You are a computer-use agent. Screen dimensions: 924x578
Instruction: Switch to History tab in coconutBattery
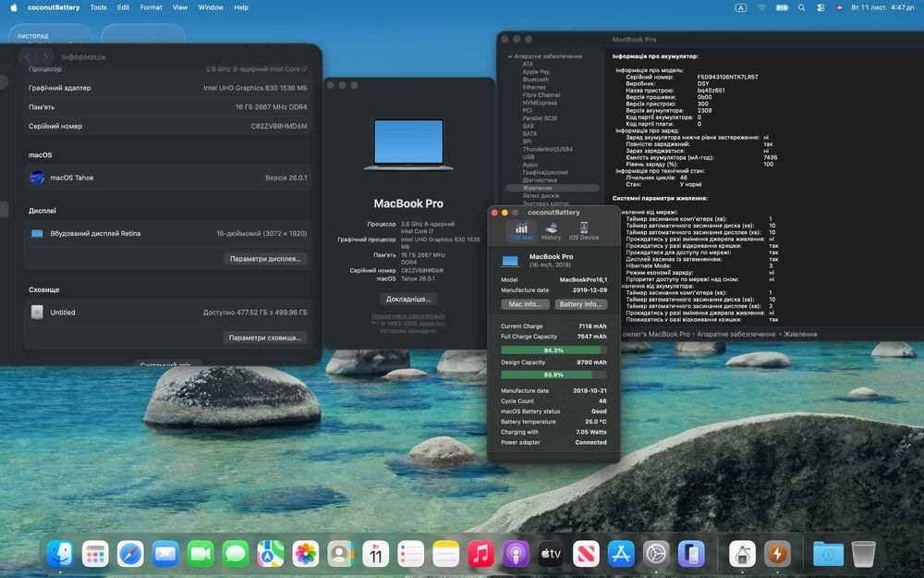pos(551,231)
